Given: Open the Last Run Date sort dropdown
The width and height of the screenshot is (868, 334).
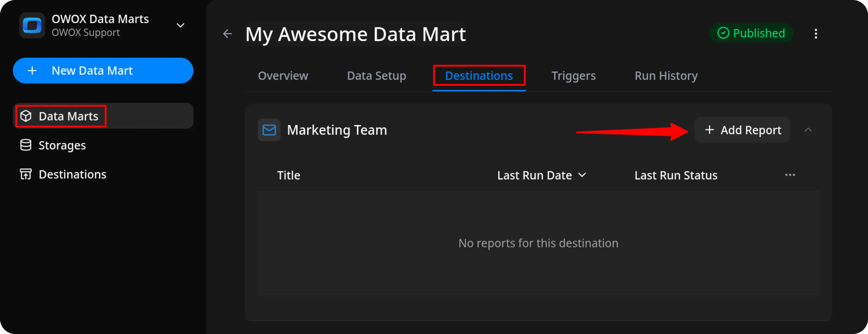Looking at the screenshot, I should pyautogui.click(x=582, y=175).
